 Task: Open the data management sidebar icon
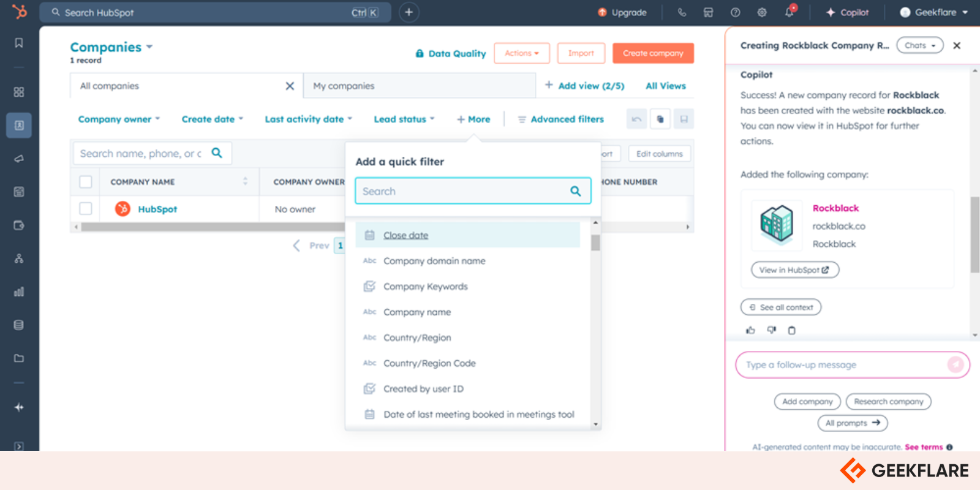tap(19, 325)
